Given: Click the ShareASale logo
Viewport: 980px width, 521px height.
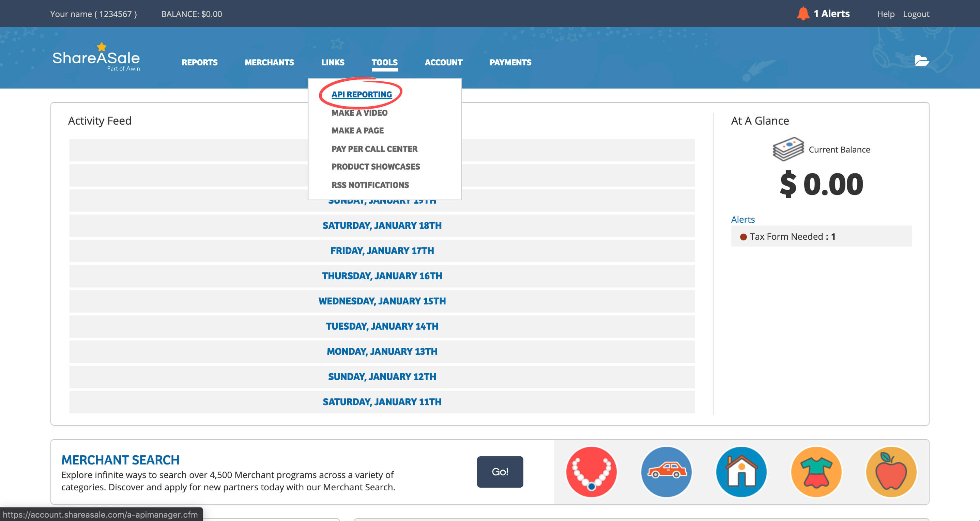Looking at the screenshot, I should [96, 57].
